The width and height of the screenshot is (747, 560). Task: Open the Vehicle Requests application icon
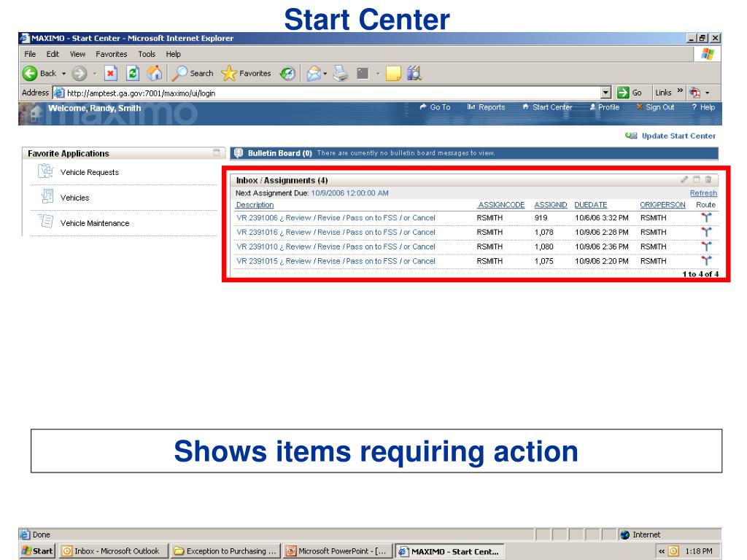point(46,171)
